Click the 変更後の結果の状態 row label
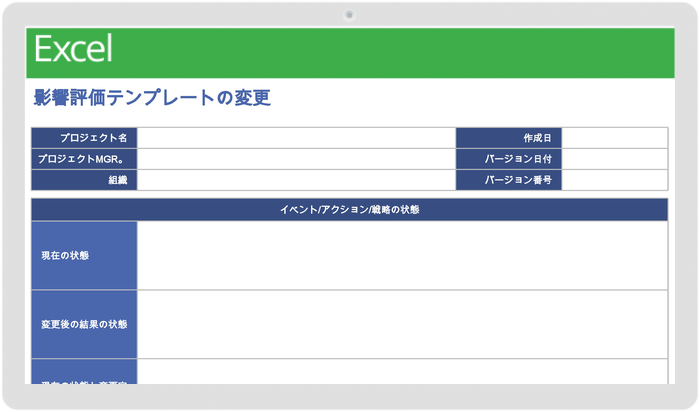The height and width of the screenshot is (412, 700). [84, 324]
